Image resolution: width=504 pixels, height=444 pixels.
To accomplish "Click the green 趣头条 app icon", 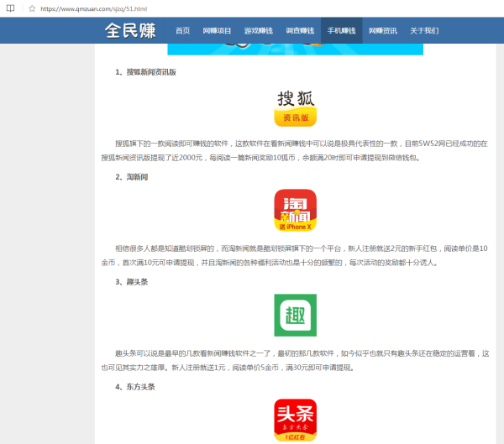I will [x=296, y=316].
